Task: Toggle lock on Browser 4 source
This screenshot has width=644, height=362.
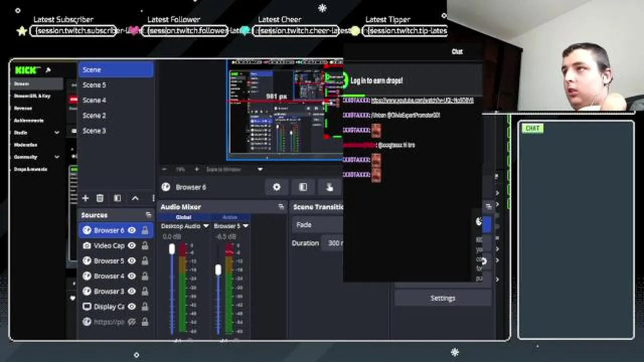Action: 145,276
